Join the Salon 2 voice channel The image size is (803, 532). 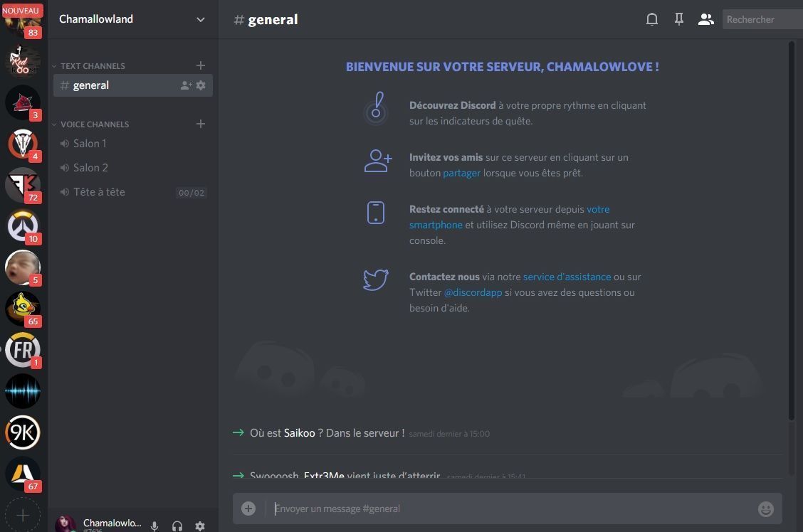pos(132,168)
